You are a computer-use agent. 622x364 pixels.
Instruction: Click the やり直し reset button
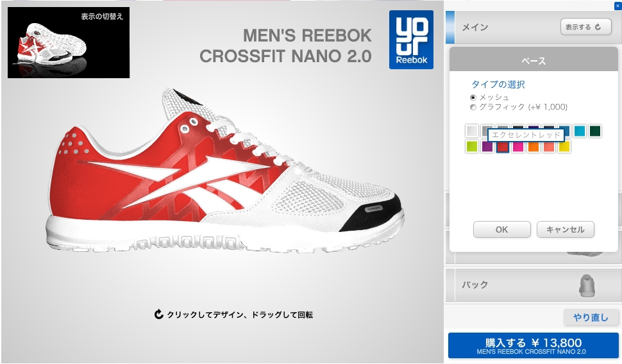[591, 317]
